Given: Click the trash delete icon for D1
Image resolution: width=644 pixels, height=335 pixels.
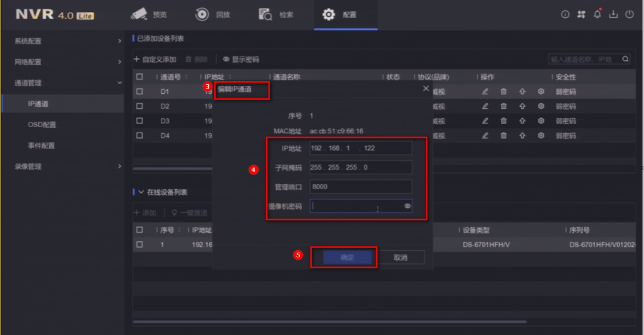Looking at the screenshot, I should pos(503,91).
